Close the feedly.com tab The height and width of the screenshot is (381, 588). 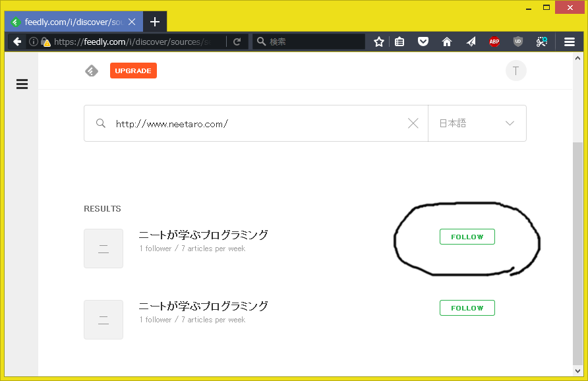pos(132,22)
